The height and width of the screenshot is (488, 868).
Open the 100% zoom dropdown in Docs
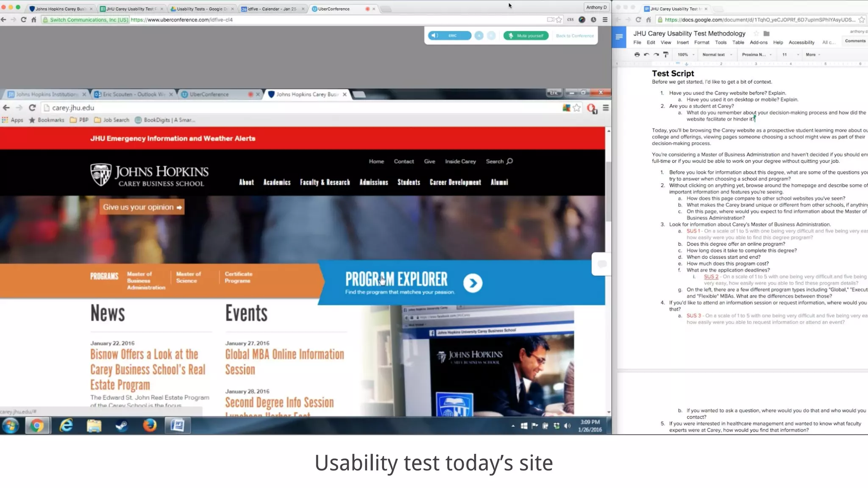686,55
